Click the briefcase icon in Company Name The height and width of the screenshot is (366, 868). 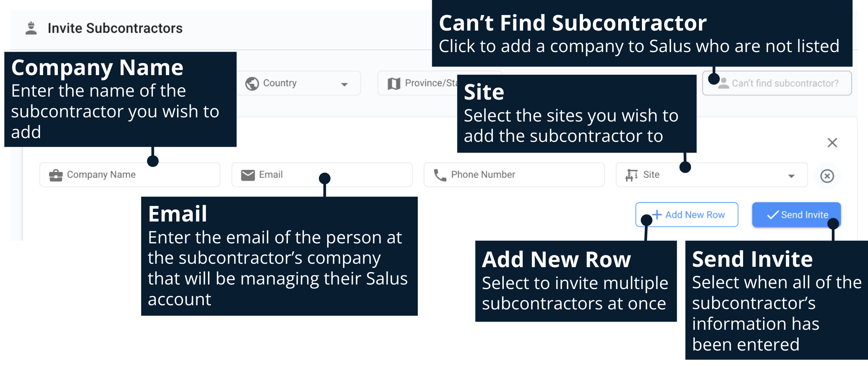[56, 175]
